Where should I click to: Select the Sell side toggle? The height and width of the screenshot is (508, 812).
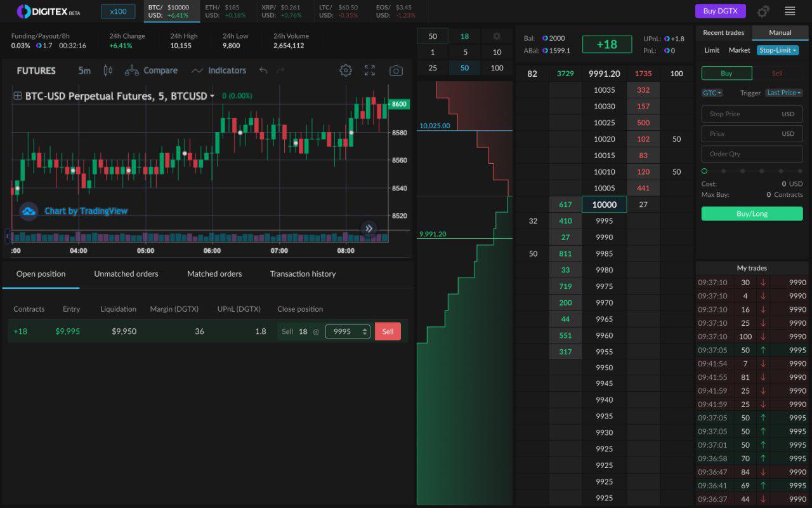[777, 73]
